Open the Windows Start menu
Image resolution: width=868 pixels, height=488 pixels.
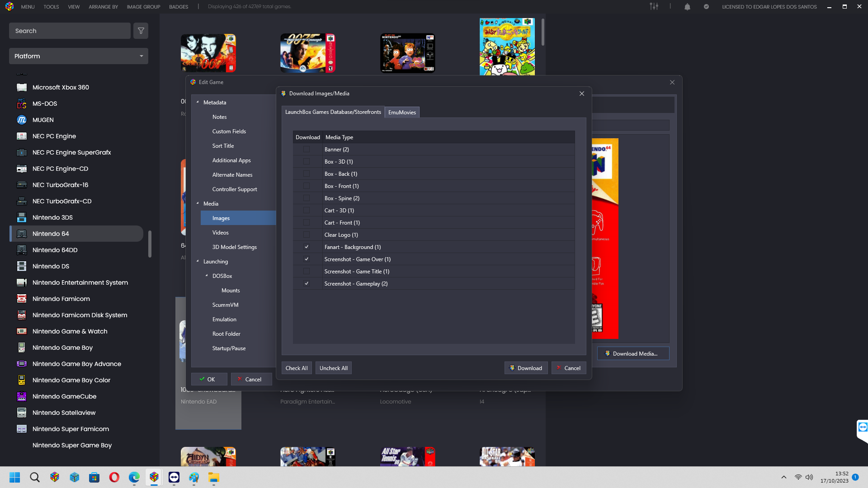(x=15, y=477)
